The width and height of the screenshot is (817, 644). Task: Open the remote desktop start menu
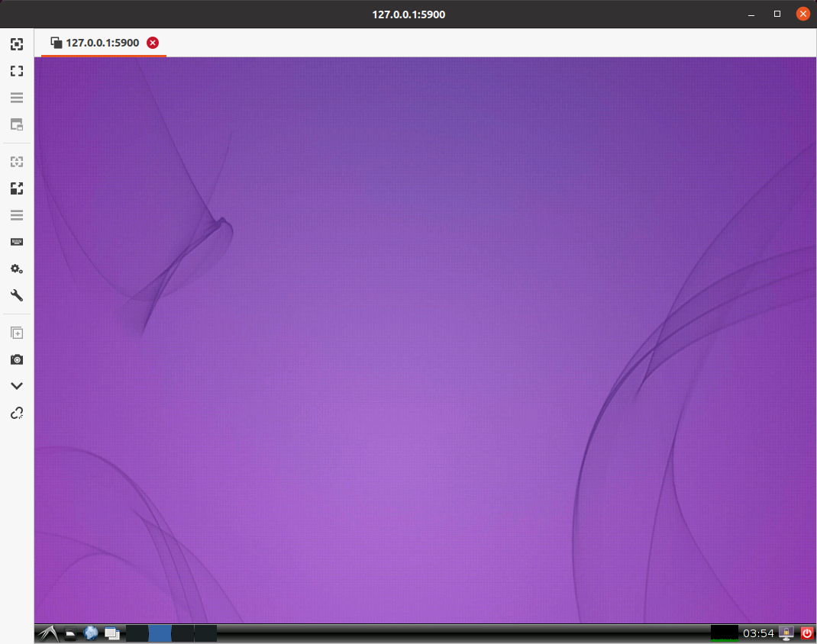(47, 633)
